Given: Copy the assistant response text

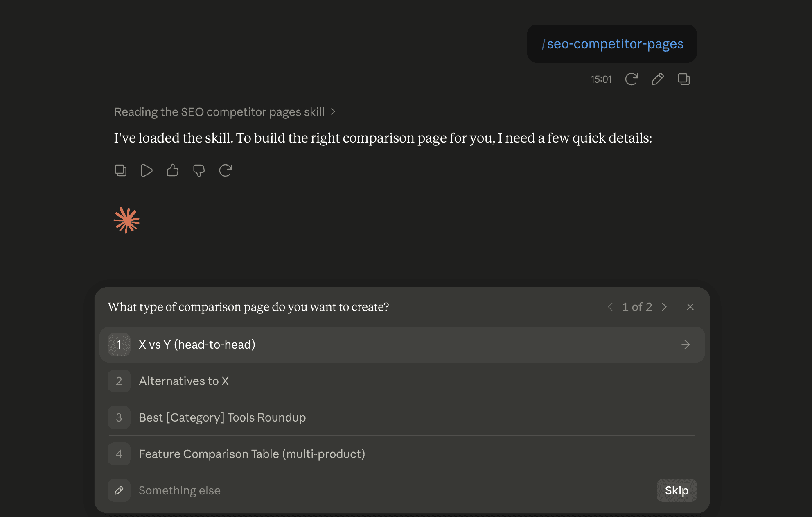Looking at the screenshot, I should click(x=121, y=170).
